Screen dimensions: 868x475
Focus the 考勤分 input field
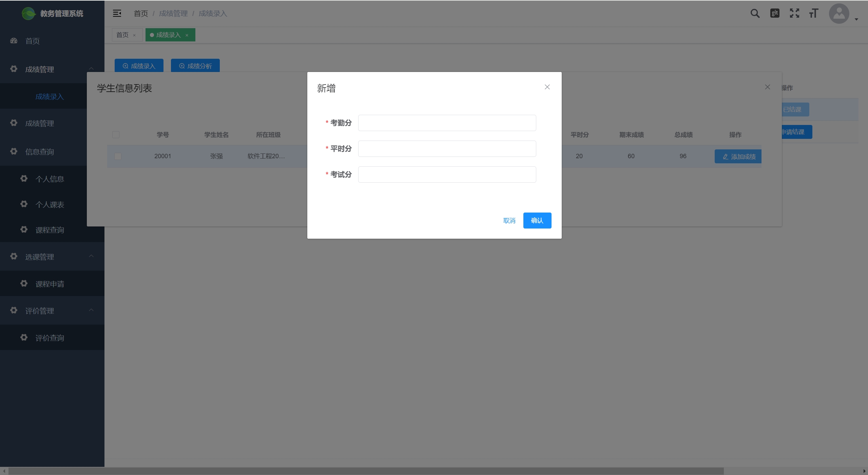(447, 123)
